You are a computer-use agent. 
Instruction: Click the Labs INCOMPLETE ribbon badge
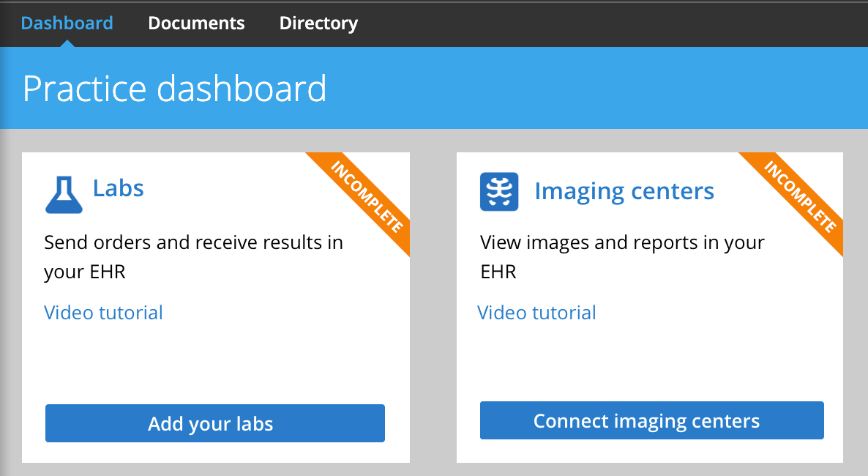pyautogui.click(x=369, y=198)
